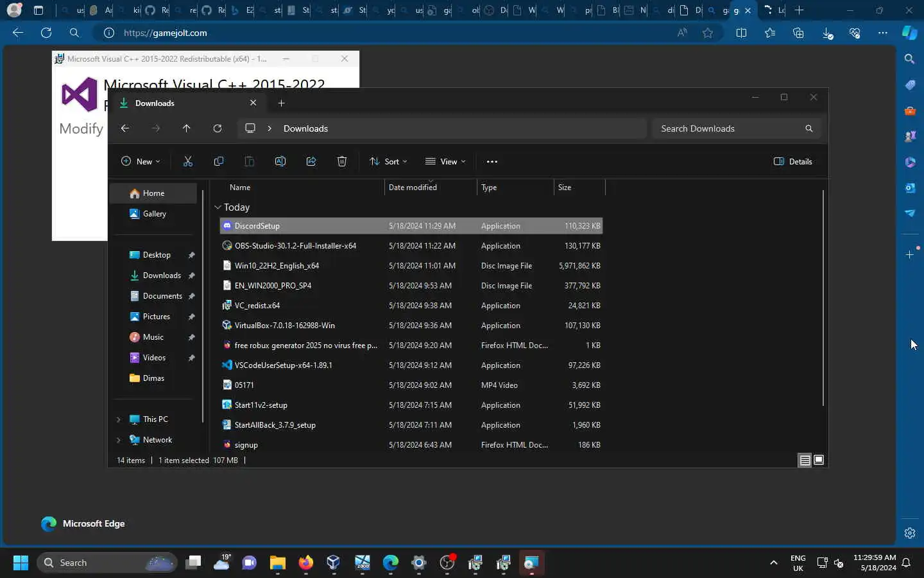Open the Copilot icon in Edge
The image size is (924, 578).
[x=910, y=33]
